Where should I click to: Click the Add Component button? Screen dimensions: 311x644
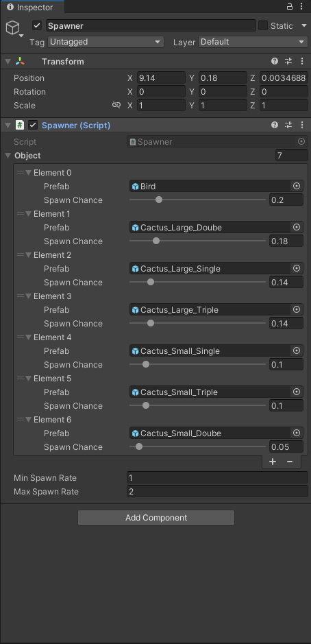tap(156, 518)
